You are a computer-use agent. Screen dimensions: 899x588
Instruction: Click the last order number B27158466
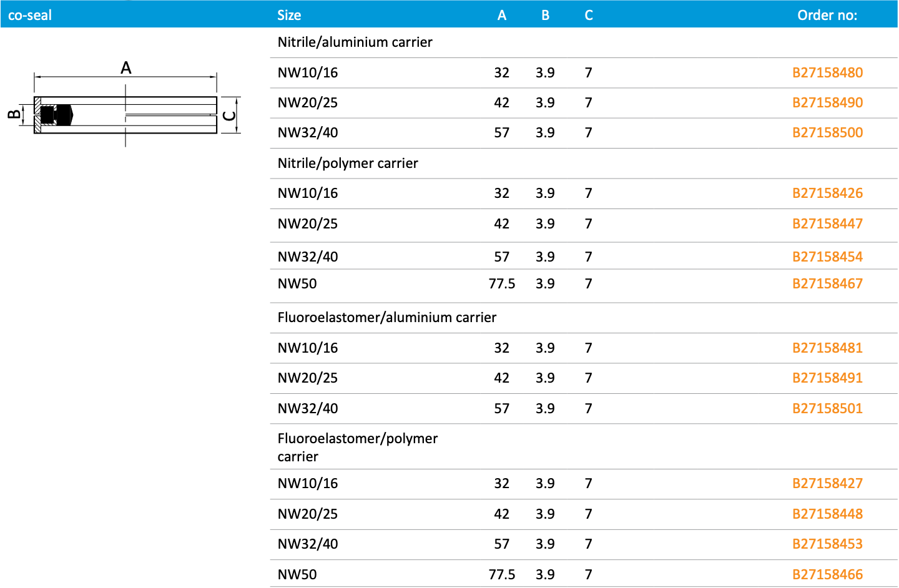pyautogui.click(x=827, y=574)
